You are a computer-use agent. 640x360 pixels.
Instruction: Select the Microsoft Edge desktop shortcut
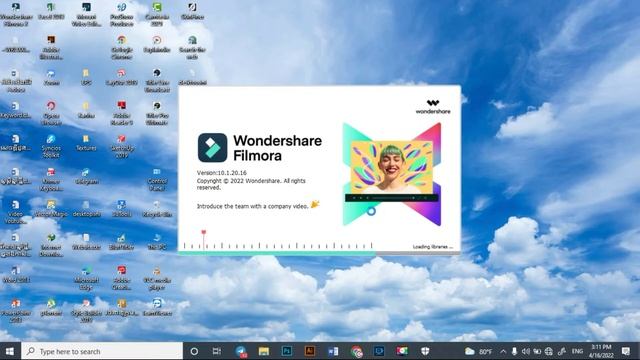pyautogui.click(x=86, y=278)
